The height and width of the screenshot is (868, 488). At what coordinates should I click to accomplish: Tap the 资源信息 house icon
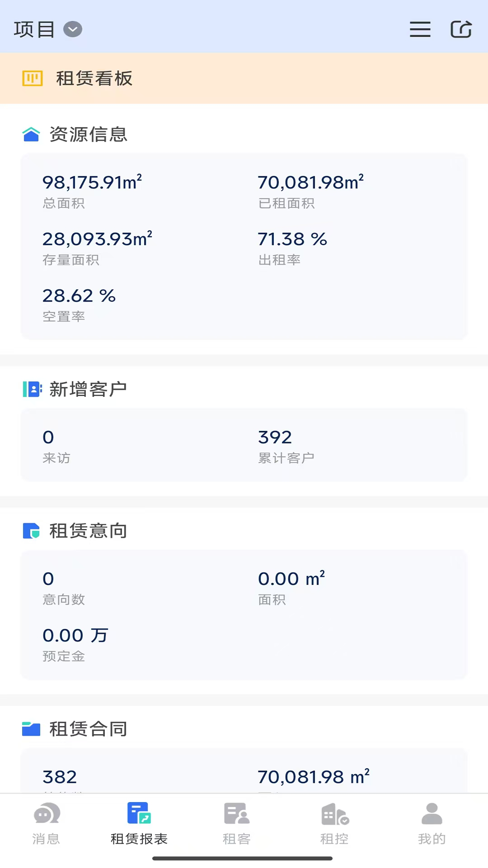31,134
